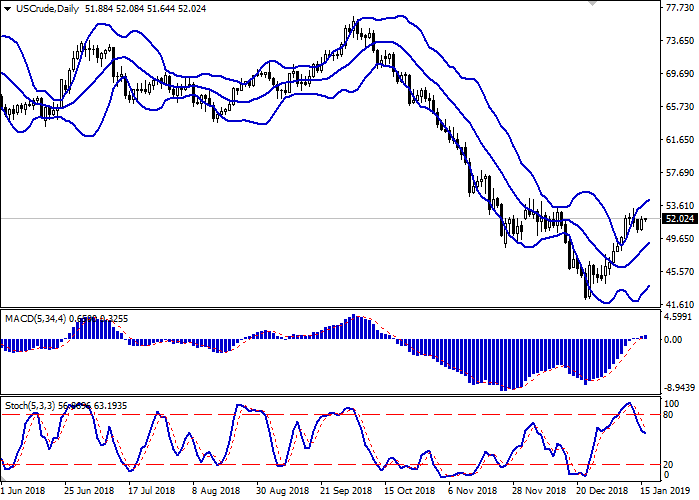Screen dimensions: 699x500
Task: Click the 77.73 price axis value
Action: pos(678,9)
